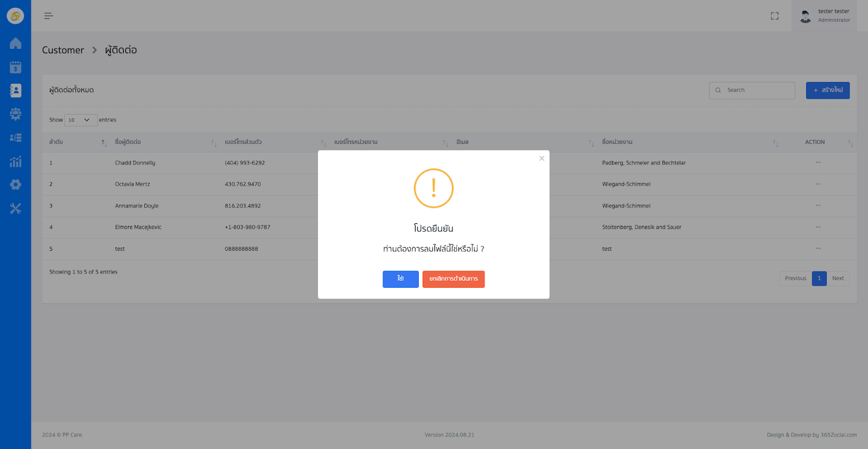Open the home icon in sidebar
Image resolution: width=868 pixels, height=449 pixels.
[15, 43]
